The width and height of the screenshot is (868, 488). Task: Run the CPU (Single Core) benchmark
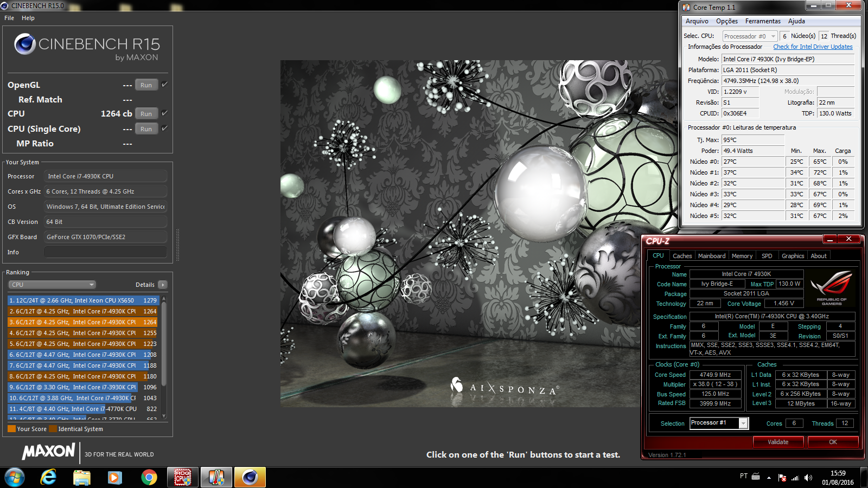point(146,129)
